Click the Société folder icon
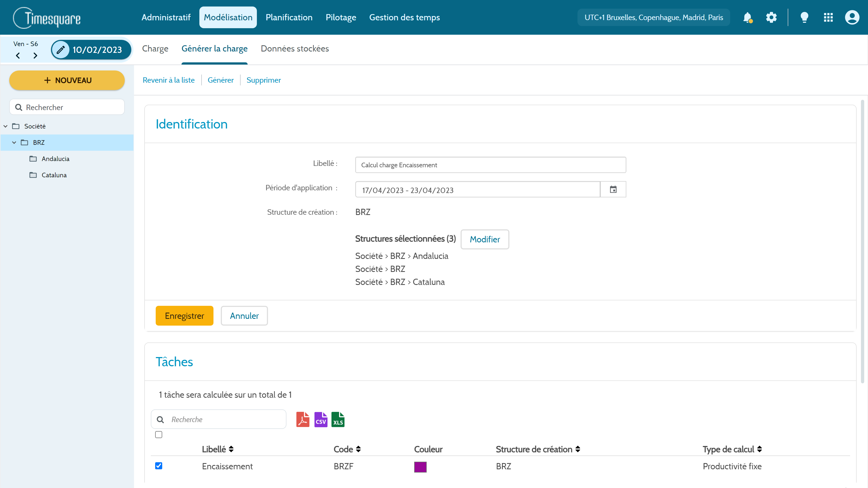 click(x=16, y=126)
